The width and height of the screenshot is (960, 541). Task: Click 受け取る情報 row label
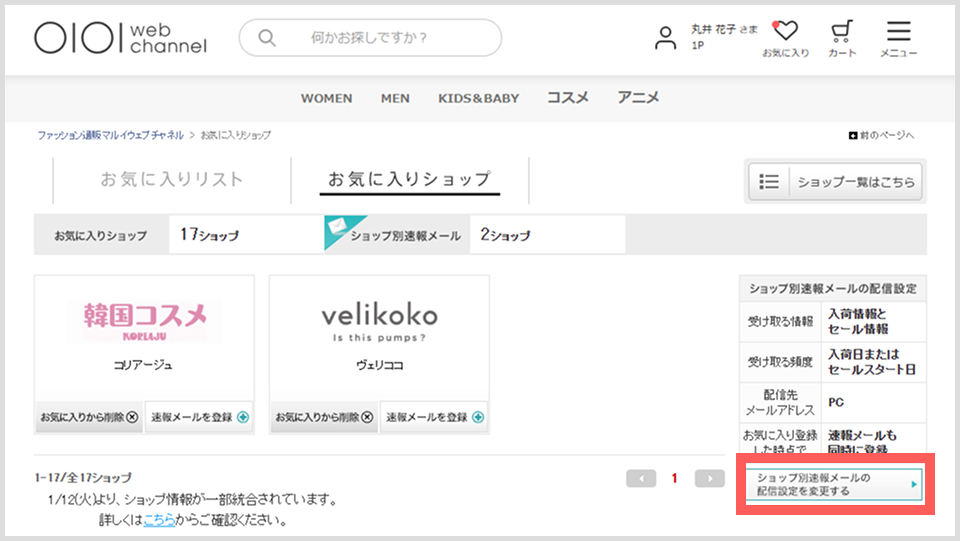tap(780, 321)
